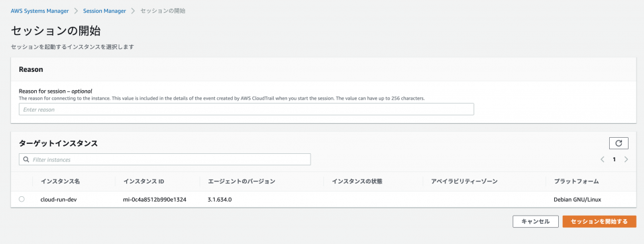This screenshot has height=244, width=644.
Task: Go to next page arrow in pagination
Action: (x=626, y=159)
